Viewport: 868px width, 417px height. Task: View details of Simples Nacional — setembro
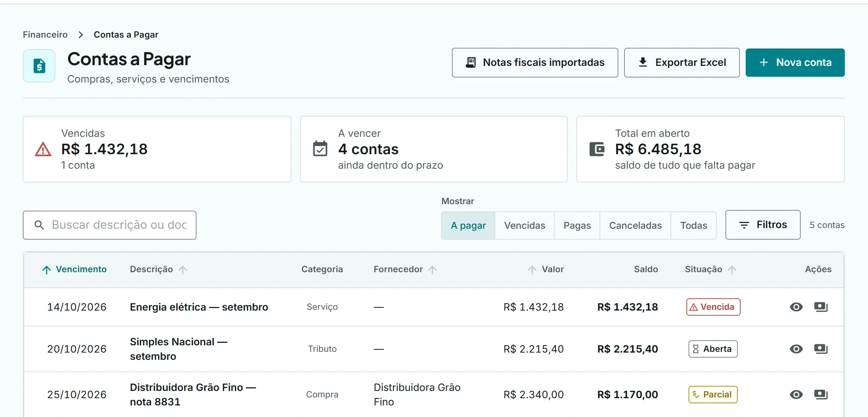click(x=796, y=349)
